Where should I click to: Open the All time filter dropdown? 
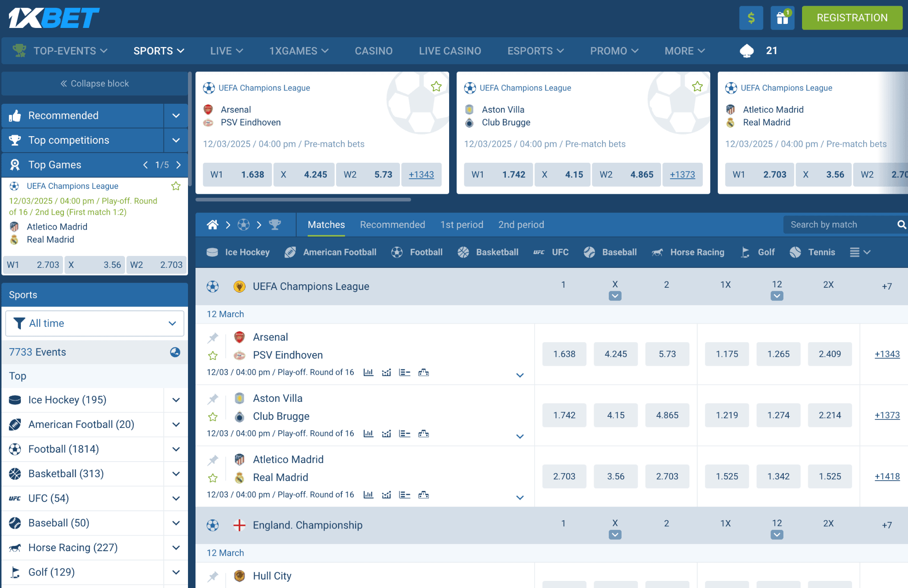pos(94,323)
